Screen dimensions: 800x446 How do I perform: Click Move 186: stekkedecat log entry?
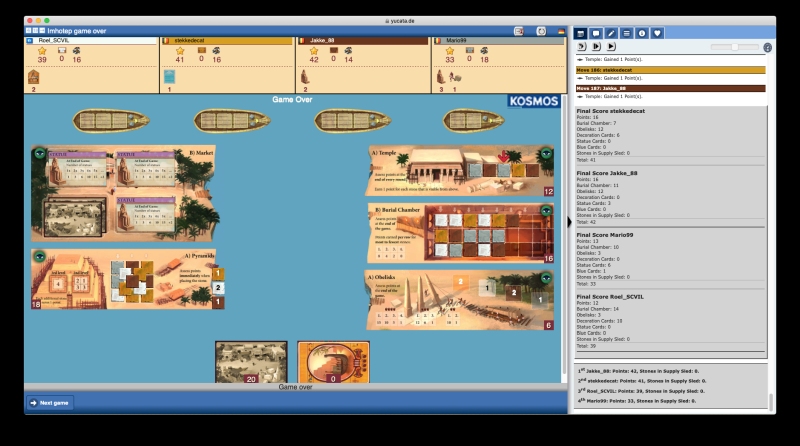coord(670,70)
